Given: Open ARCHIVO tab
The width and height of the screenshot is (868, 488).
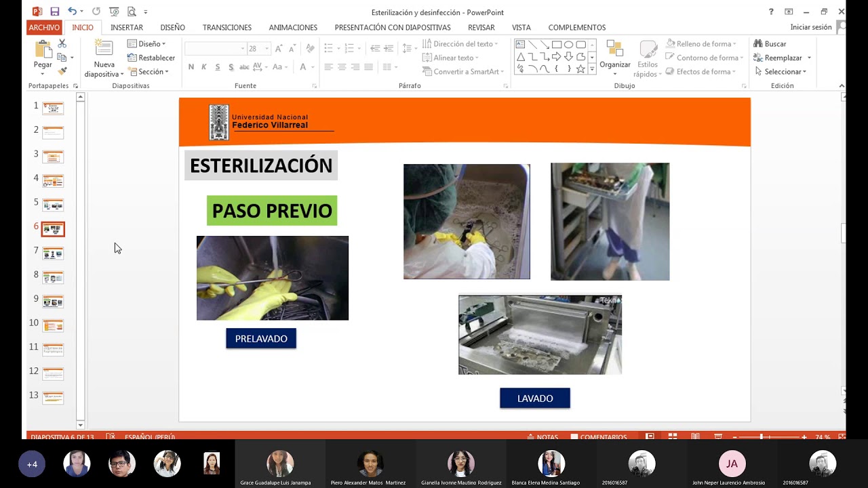Looking at the screenshot, I should [x=44, y=27].
